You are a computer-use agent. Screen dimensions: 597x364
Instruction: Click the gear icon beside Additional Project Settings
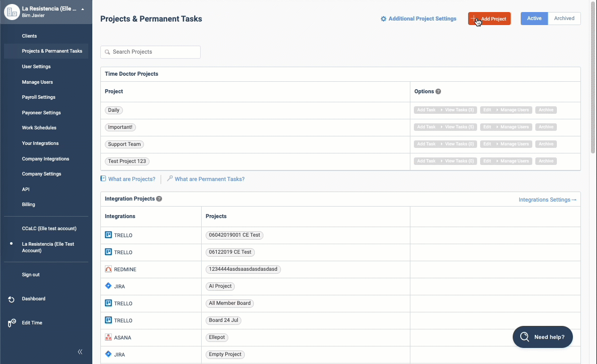383,18
